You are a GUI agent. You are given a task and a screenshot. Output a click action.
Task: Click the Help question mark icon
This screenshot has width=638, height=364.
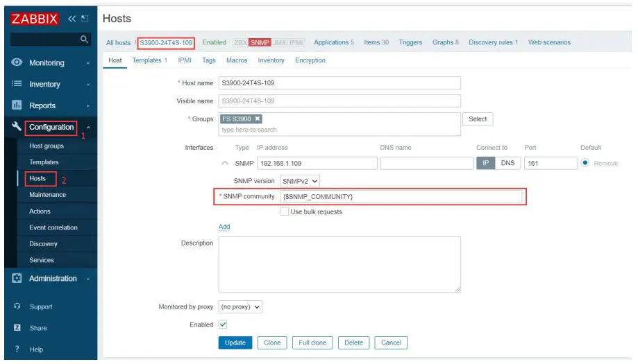(17, 349)
